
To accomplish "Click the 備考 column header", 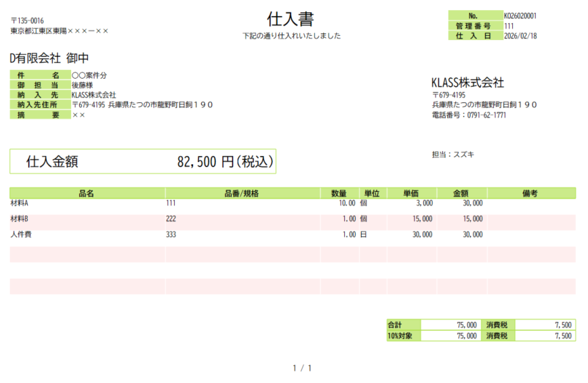I will [530, 193].
